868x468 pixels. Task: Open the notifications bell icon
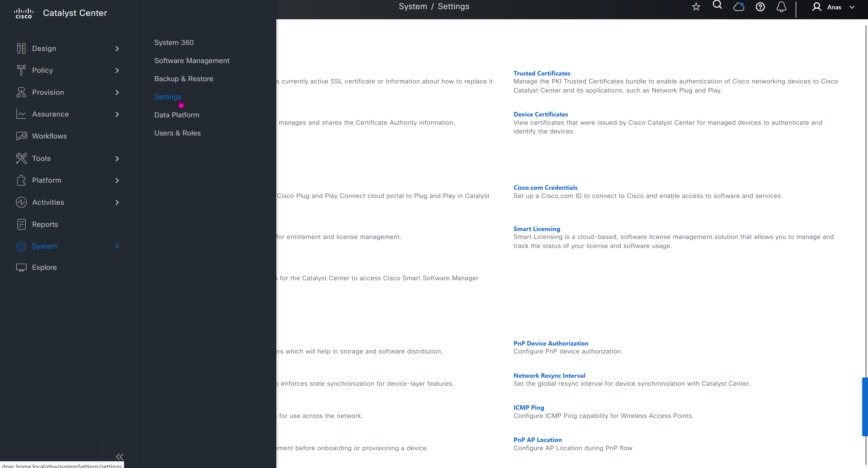(782, 7)
